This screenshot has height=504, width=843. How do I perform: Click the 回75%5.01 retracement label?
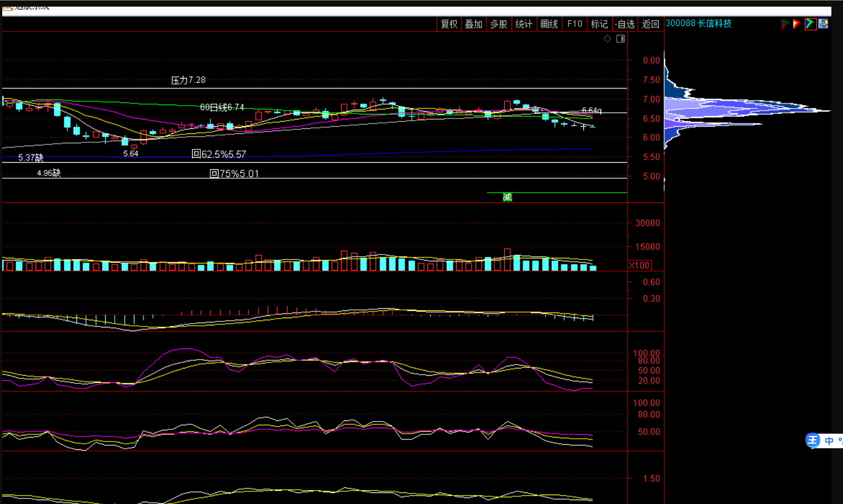point(234,174)
